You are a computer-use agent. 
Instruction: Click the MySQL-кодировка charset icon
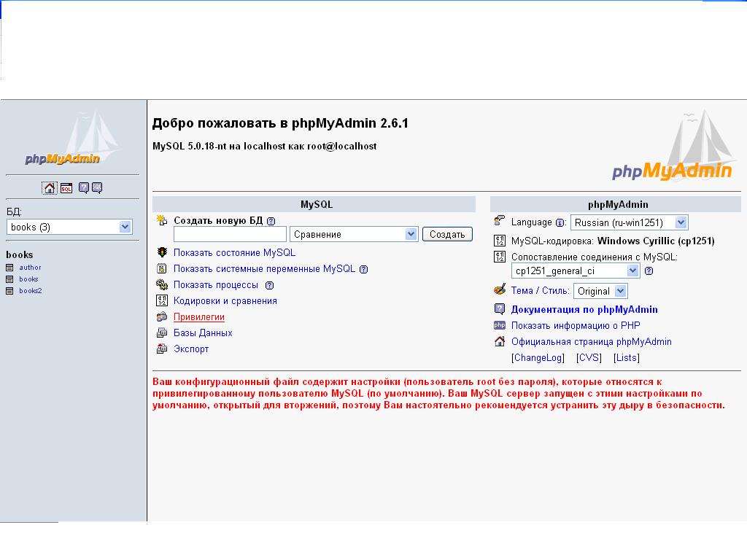pyautogui.click(x=499, y=241)
